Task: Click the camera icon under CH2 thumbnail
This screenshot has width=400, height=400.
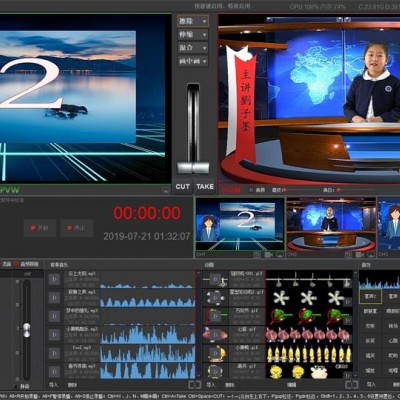Action: click(348, 255)
